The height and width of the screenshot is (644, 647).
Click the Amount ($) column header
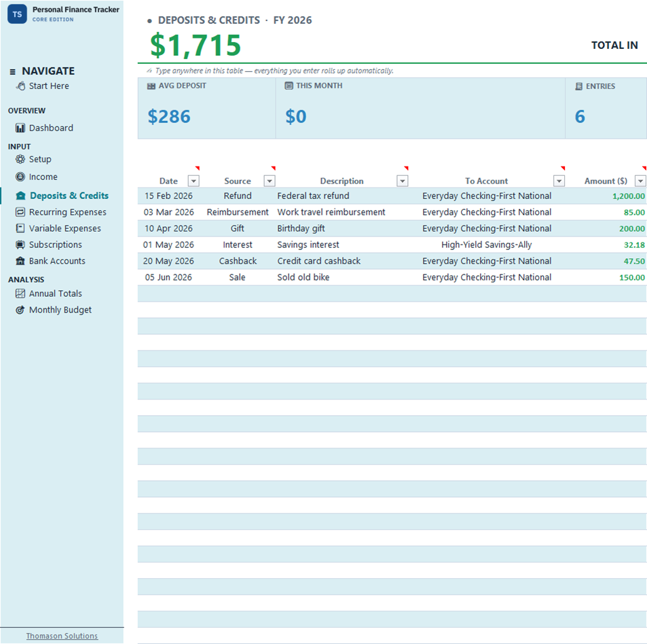[x=606, y=181]
